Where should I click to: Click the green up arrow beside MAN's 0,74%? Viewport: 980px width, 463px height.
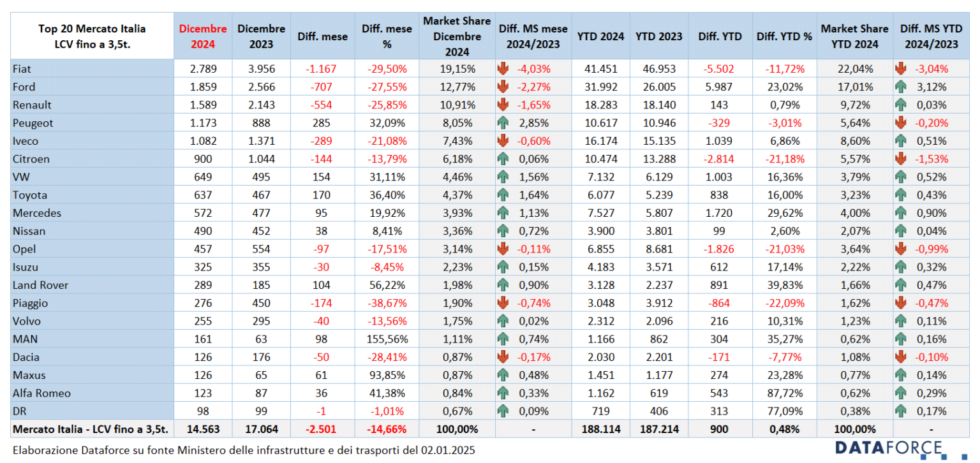(x=503, y=339)
